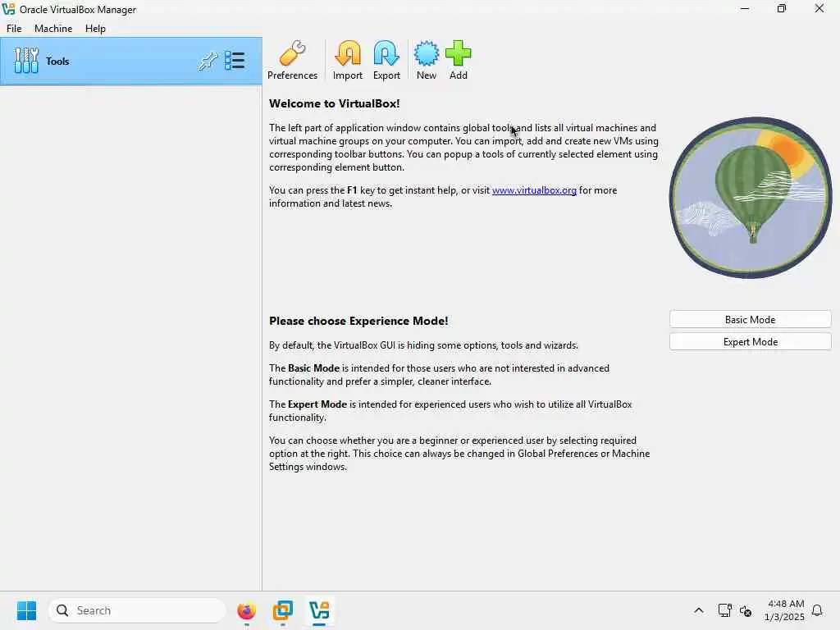The image size is (840, 630).
Task: Switch to VirtualBox taskbar icon
Action: coord(319,610)
